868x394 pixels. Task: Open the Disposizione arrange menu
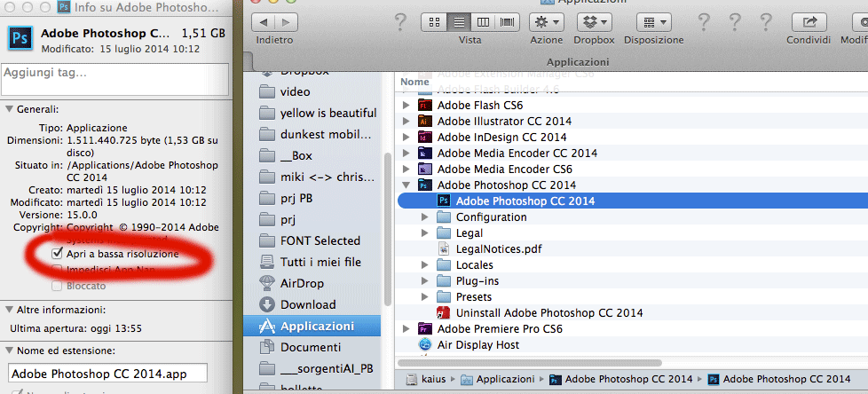(x=654, y=22)
